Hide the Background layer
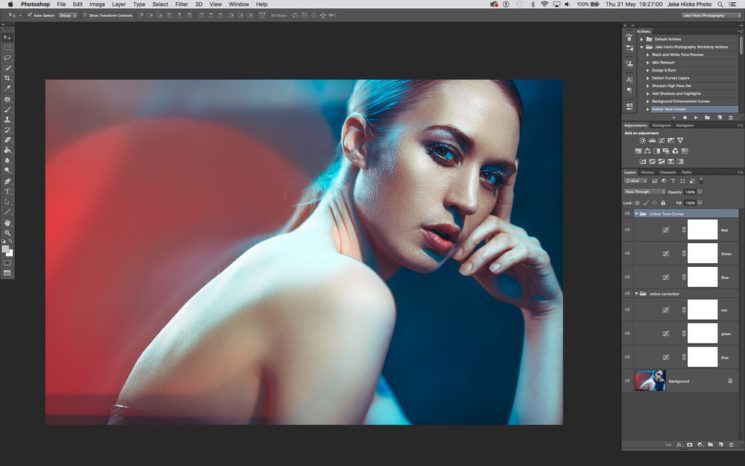Image resolution: width=745 pixels, height=466 pixels. coord(627,381)
